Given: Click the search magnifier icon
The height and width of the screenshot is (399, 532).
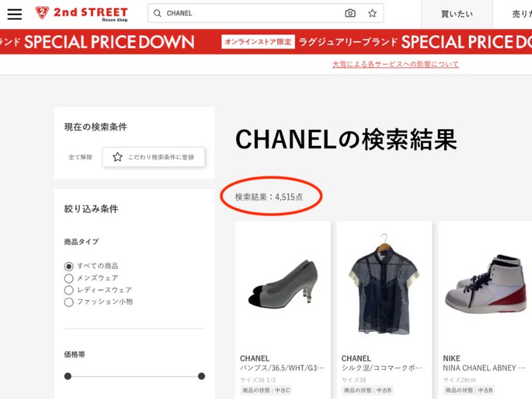Looking at the screenshot, I should point(157,13).
